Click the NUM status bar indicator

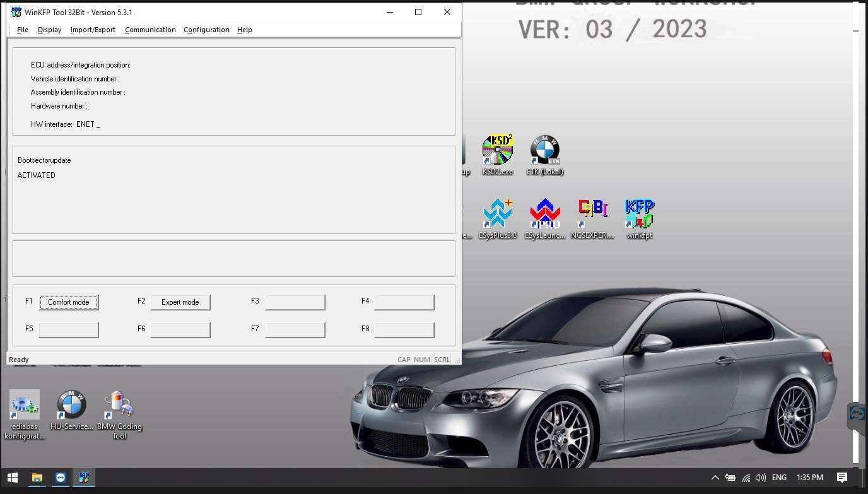coord(422,360)
